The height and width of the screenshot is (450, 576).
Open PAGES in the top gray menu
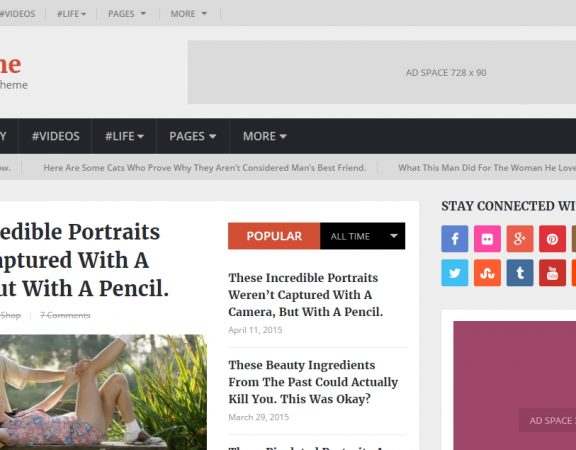click(127, 14)
